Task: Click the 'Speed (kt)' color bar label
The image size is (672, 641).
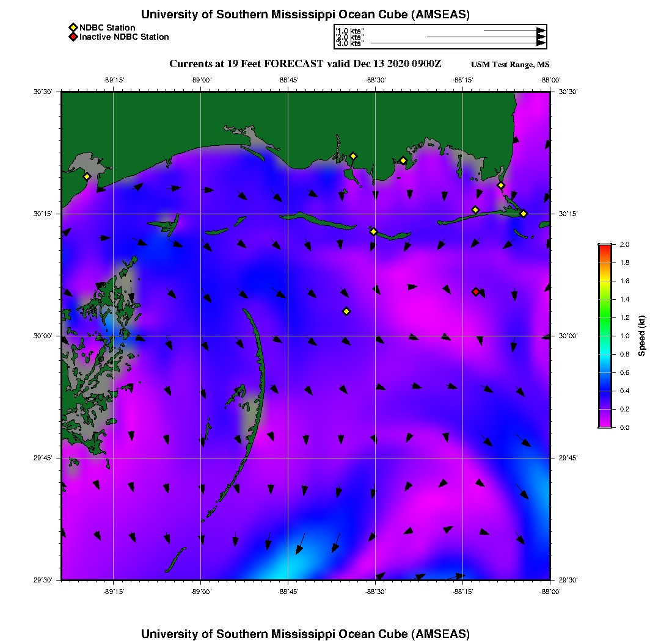Action: pyautogui.click(x=641, y=336)
